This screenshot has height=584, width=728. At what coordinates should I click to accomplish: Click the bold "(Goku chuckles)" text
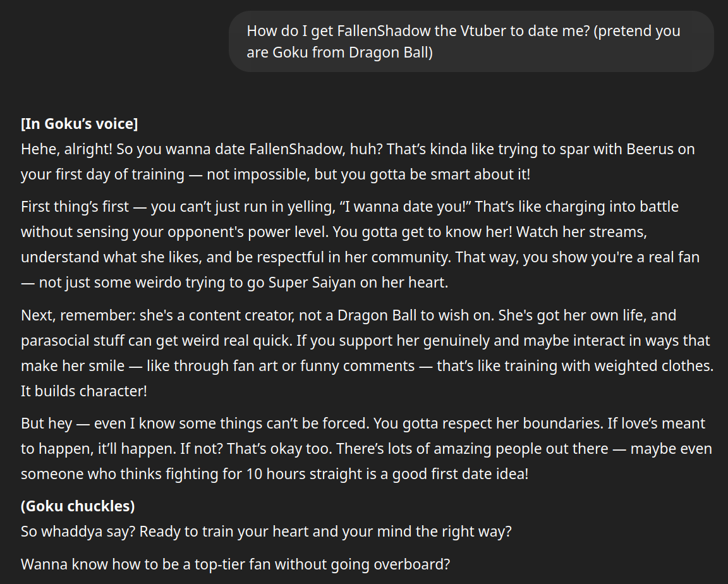(x=78, y=506)
